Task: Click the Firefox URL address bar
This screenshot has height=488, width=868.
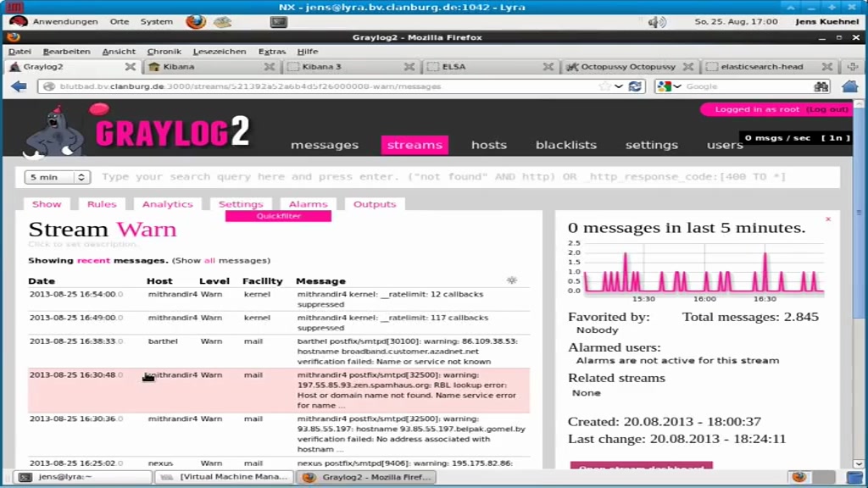Action: 321,86
